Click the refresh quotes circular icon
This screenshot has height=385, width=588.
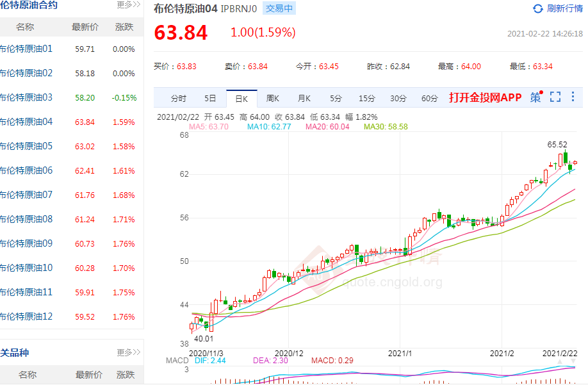[x=538, y=8]
